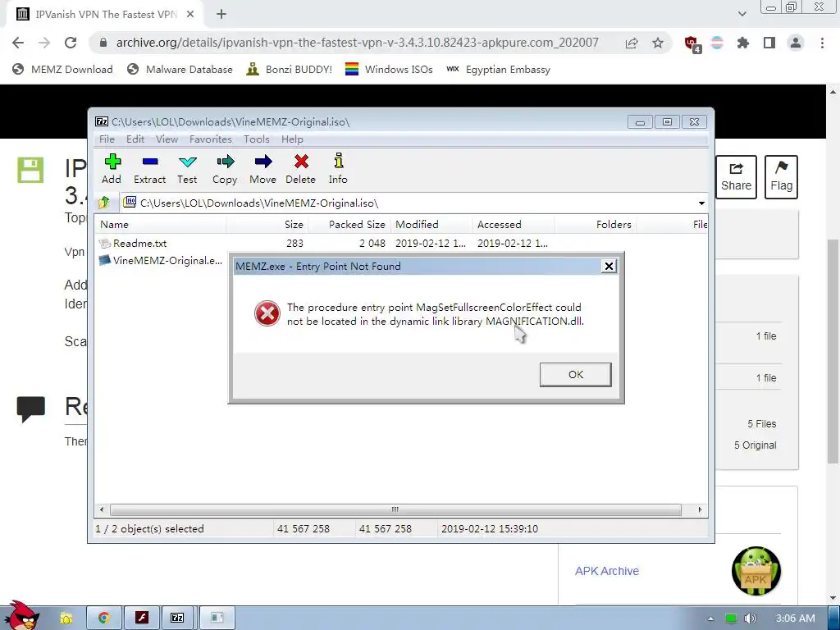840x630 pixels.
Task: Click the 7-Zip horizontal scrollbar thumb
Action: click(395, 509)
